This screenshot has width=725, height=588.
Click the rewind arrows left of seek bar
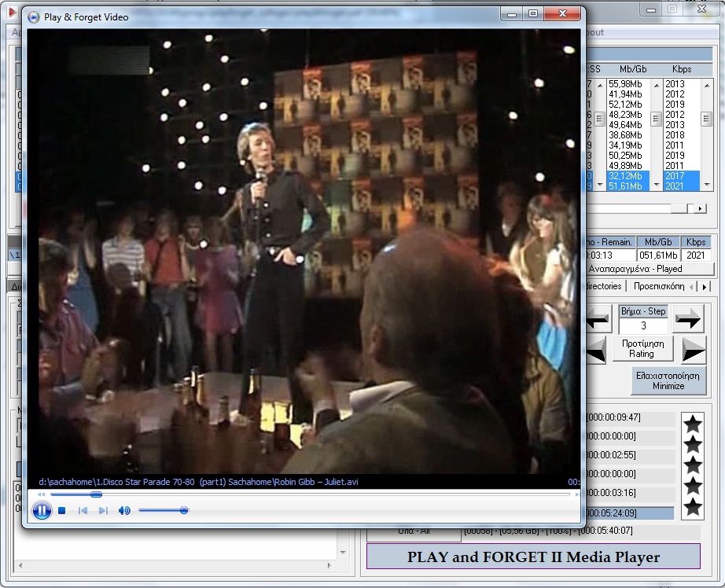click(41, 494)
